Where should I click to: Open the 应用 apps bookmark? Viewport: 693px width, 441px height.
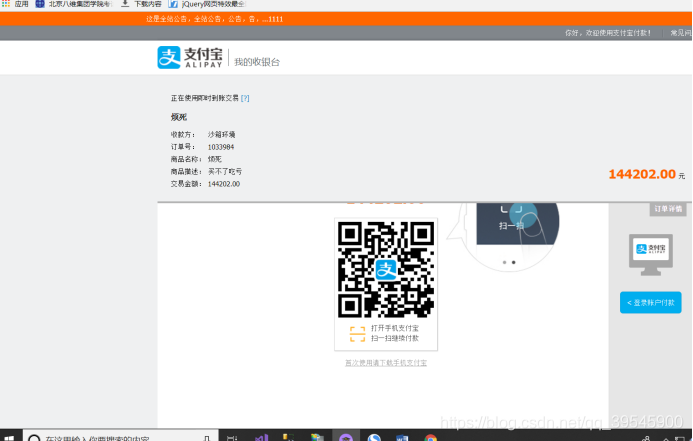coord(15,4)
